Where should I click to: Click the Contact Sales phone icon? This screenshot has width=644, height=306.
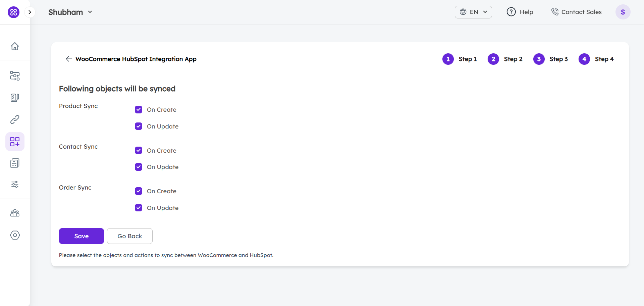tap(555, 12)
